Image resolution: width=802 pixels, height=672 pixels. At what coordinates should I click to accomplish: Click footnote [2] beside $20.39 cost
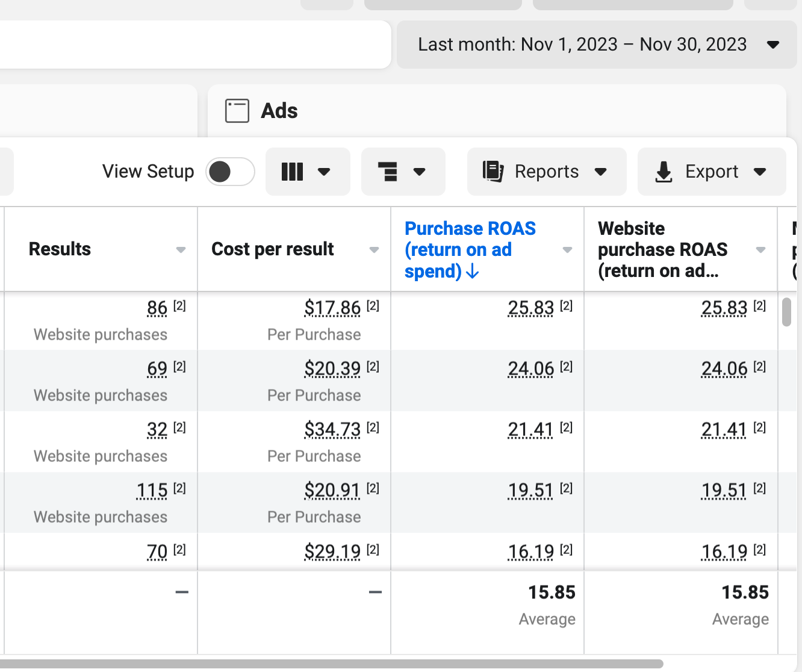[x=373, y=367]
